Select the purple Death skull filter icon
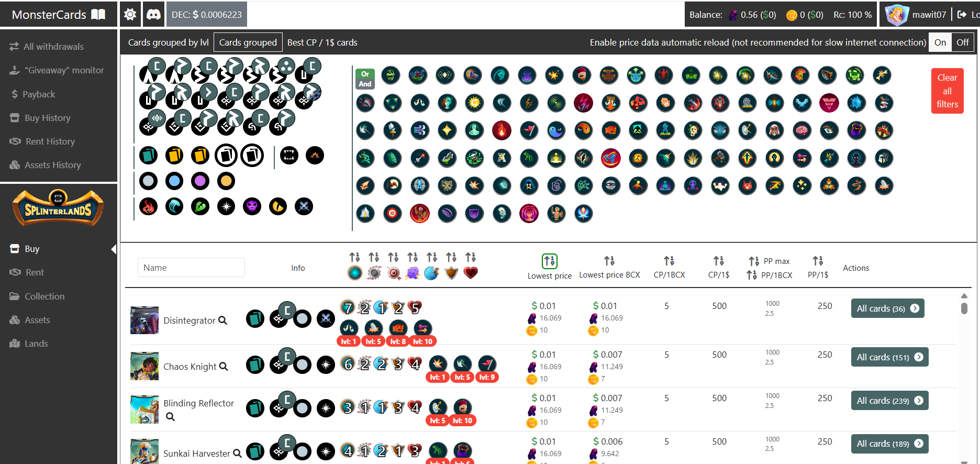980x464 pixels. point(252,207)
